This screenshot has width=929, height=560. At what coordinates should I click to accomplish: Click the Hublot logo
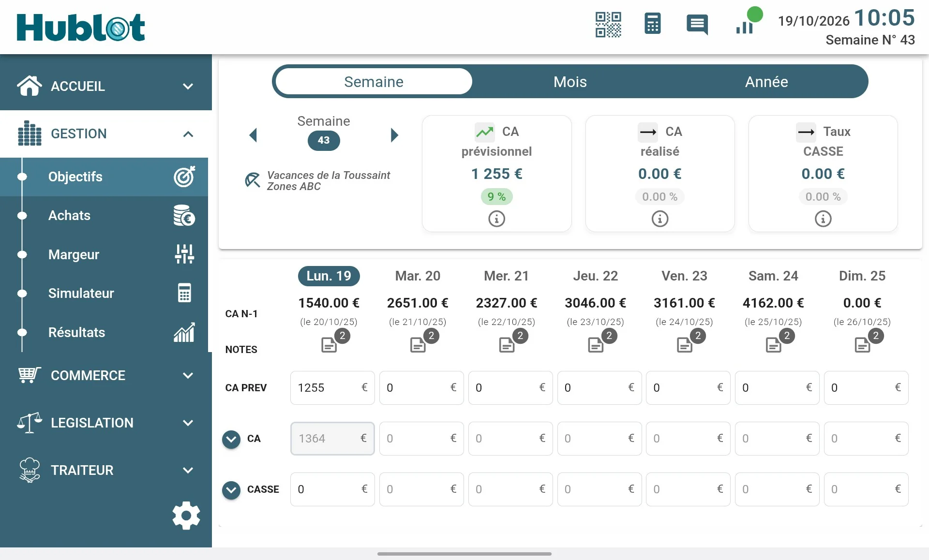(80, 27)
